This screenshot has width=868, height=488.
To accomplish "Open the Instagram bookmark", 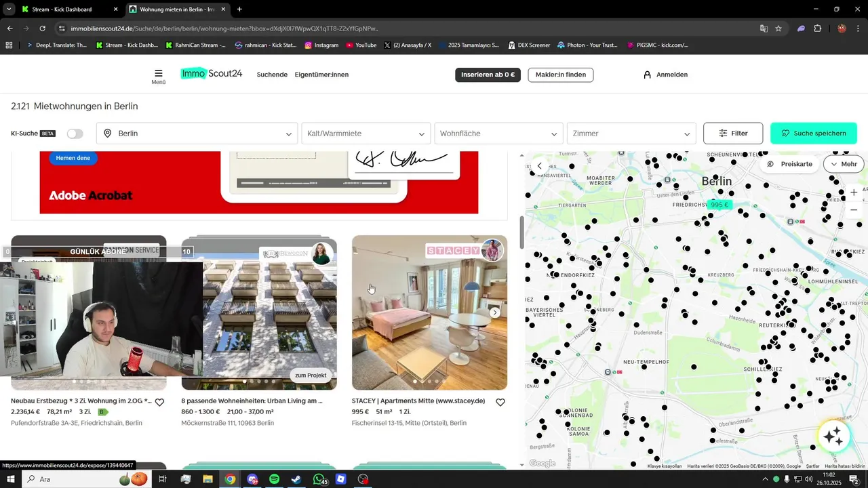I will click(321, 45).
